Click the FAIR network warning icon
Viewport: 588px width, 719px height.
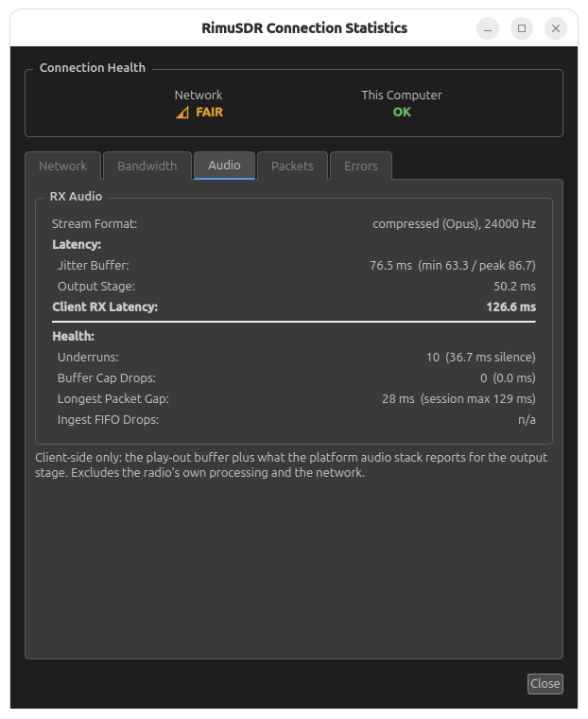point(182,113)
